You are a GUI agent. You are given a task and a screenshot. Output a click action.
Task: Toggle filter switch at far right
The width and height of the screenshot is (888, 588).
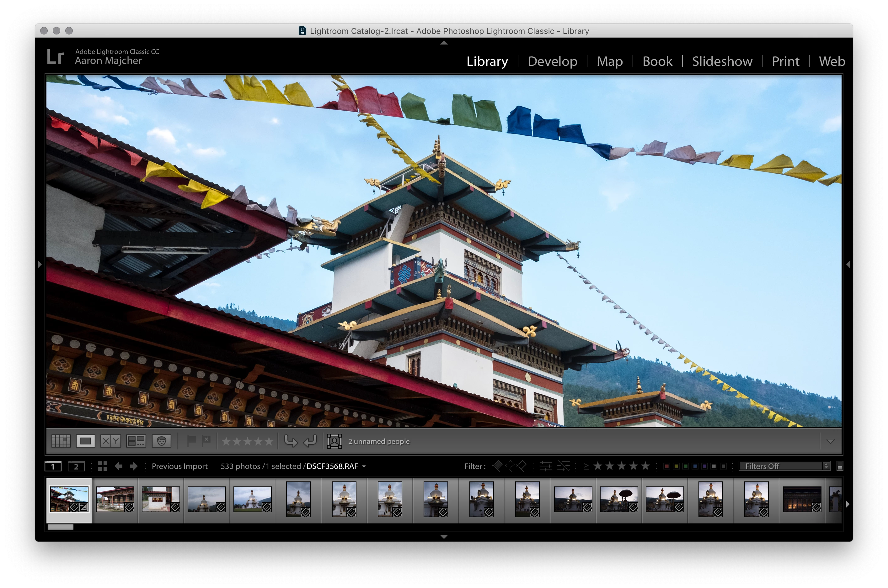point(840,466)
